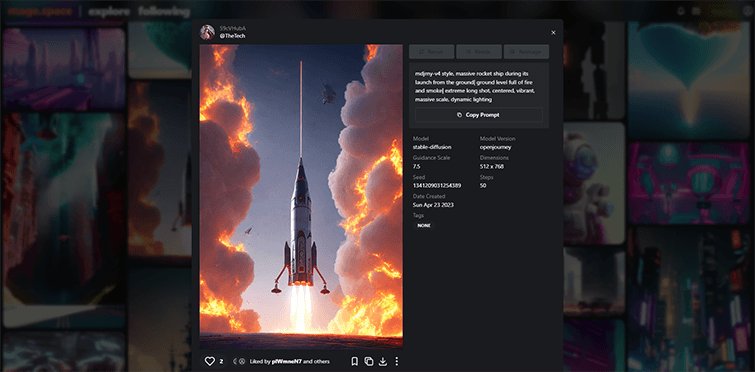
Task: Click the Copy Prompt button
Action: pyautogui.click(x=479, y=115)
